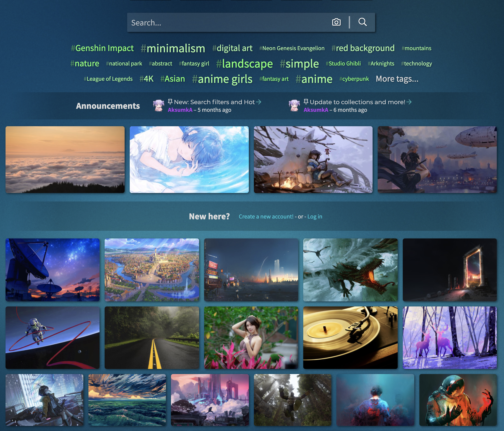The width and height of the screenshot is (504, 431).
Task: Click the magnifying glass search icon
Action: pos(362,22)
